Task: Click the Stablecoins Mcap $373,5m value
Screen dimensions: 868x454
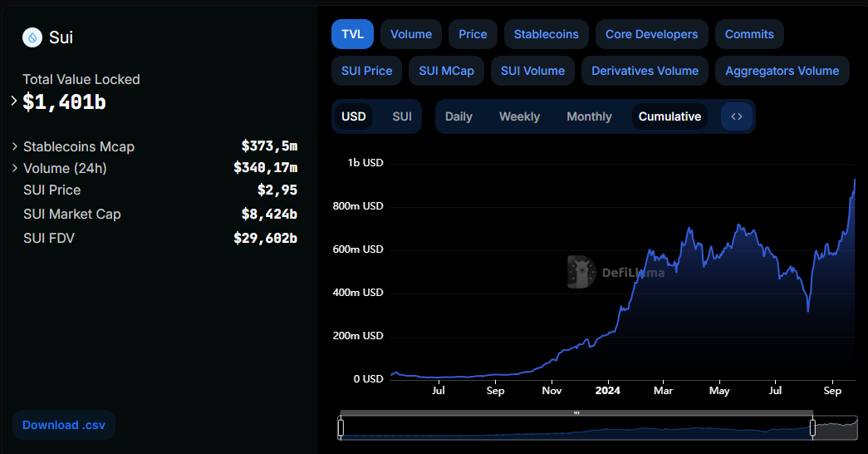Action: pyautogui.click(x=270, y=146)
